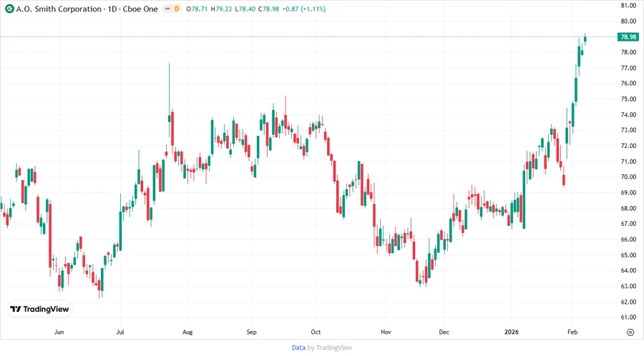Click the Feb label on time axis
The height and width of the screenshot is (356, 644).
click(572, 332)
